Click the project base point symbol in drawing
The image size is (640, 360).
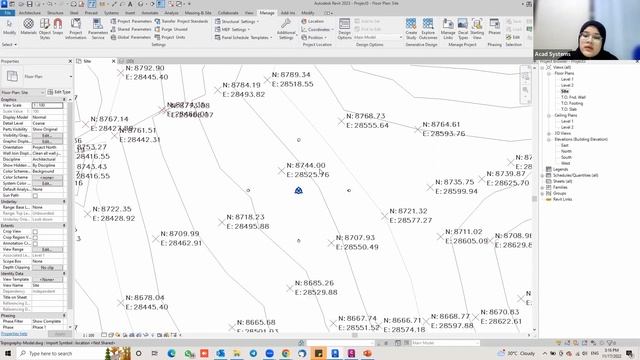click(298, 191)
